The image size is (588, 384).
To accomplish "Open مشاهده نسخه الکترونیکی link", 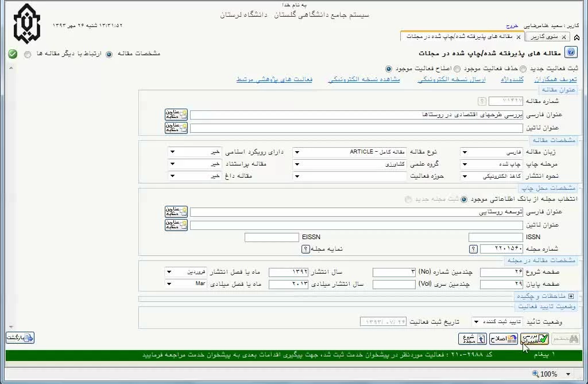I will tap(363, 79).
